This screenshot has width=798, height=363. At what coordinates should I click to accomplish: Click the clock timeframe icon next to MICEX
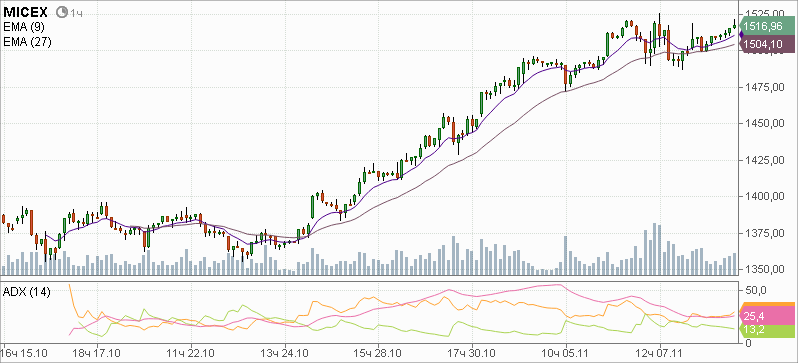(x=63, y=12)
